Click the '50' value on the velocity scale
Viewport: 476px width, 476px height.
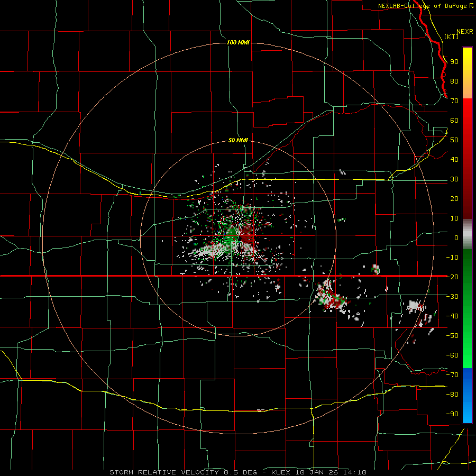(x=454, y=140)
